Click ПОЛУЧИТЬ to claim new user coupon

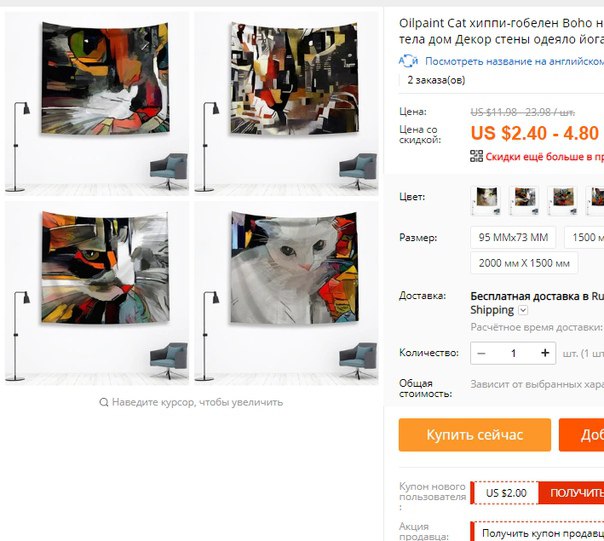pos(571,493)
